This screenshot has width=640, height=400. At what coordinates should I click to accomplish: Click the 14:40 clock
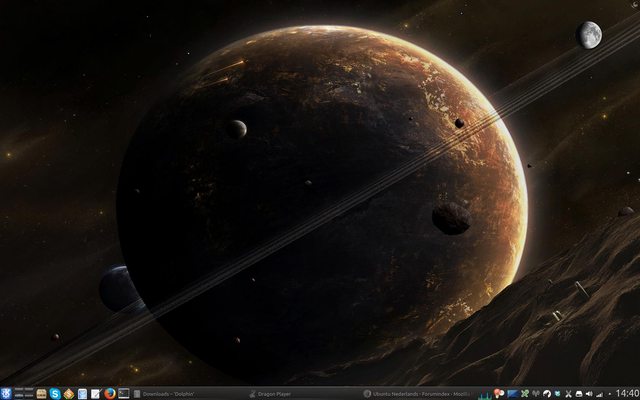[x=627, y=393]
